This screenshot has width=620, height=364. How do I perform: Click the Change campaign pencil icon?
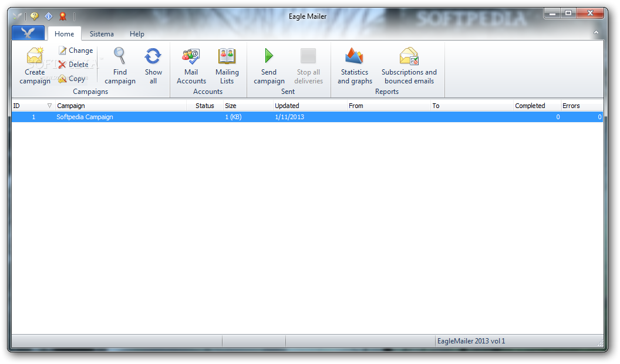click(x=62, y=50)
